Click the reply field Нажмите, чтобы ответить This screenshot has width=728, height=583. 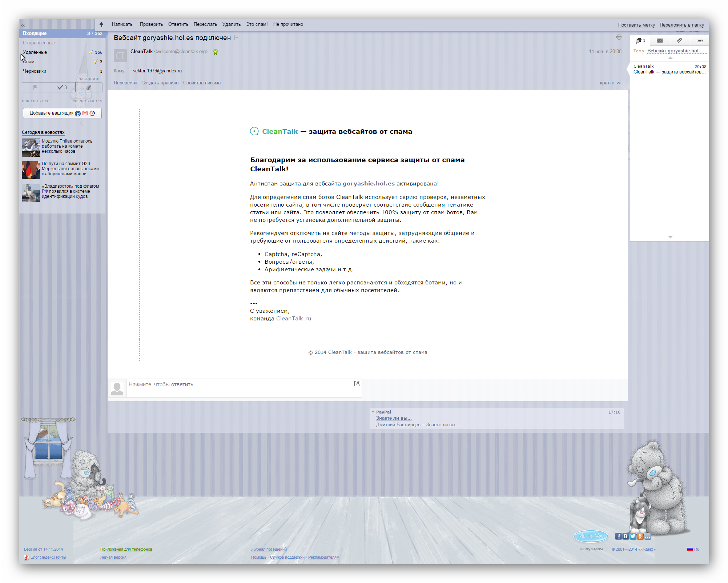coord(244,388)
